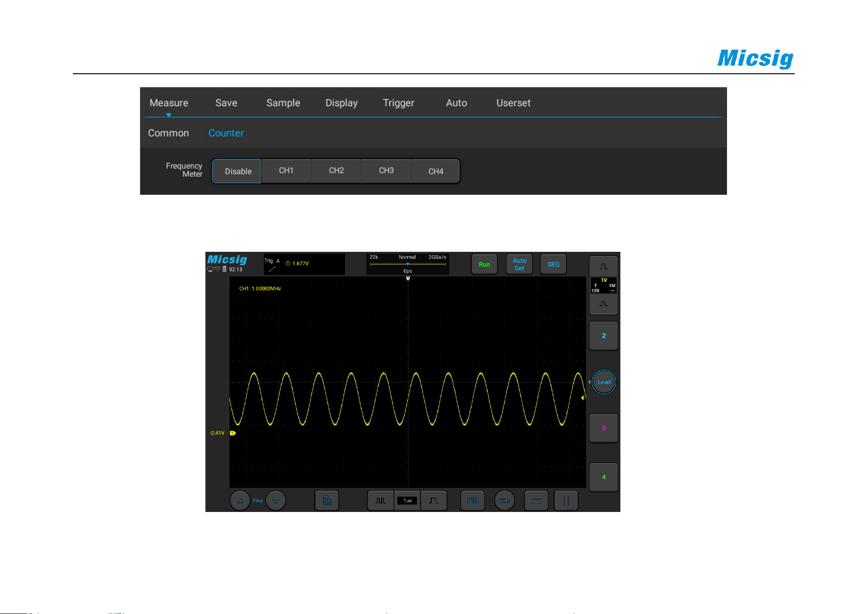Click the 50% trigger level button

(472, 501)
